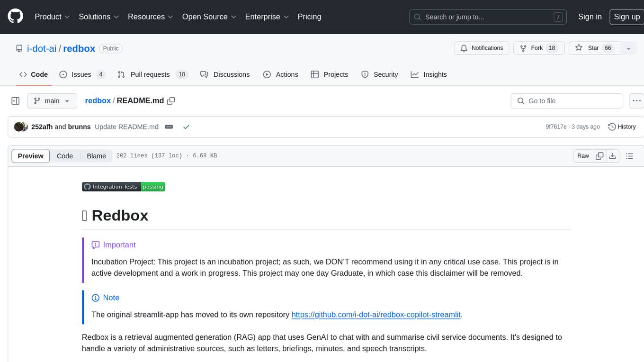Click the Public visibility label

click(x=111, y=48)
